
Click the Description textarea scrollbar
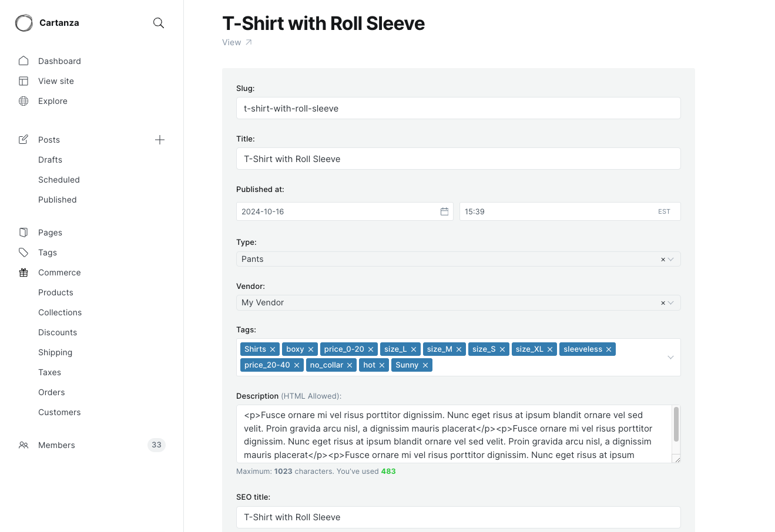coord(676,424)
